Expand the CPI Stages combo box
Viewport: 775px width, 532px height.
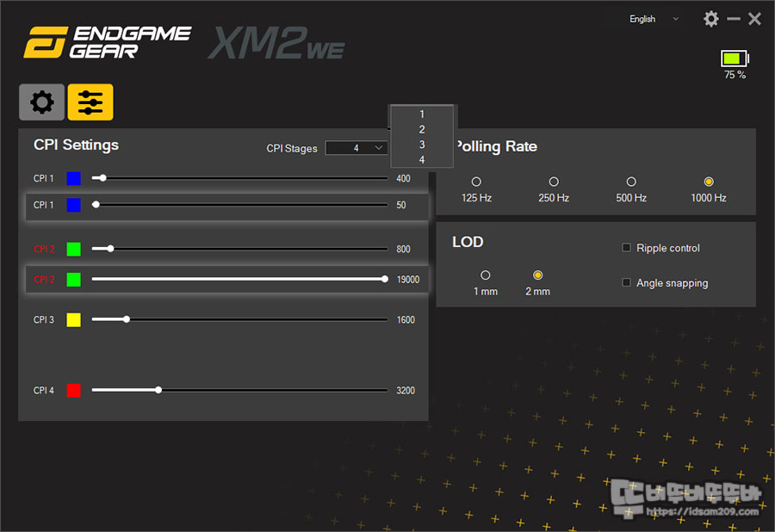pyautogui.click(x=356, y=148)
